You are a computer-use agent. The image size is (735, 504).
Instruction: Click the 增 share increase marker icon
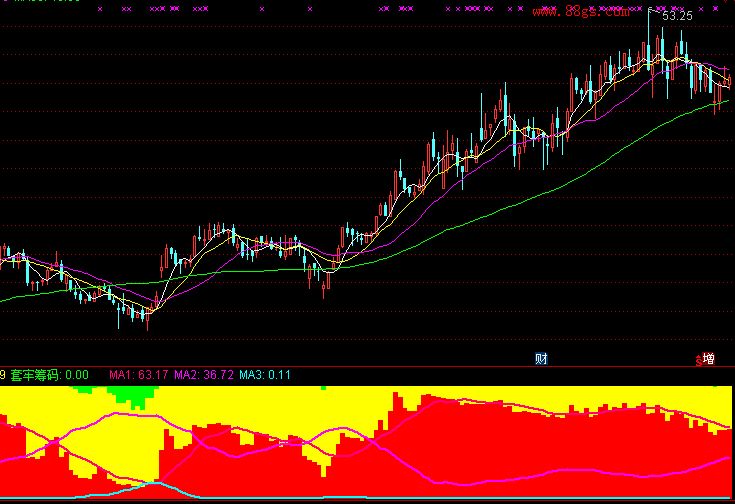coord(708,359)
